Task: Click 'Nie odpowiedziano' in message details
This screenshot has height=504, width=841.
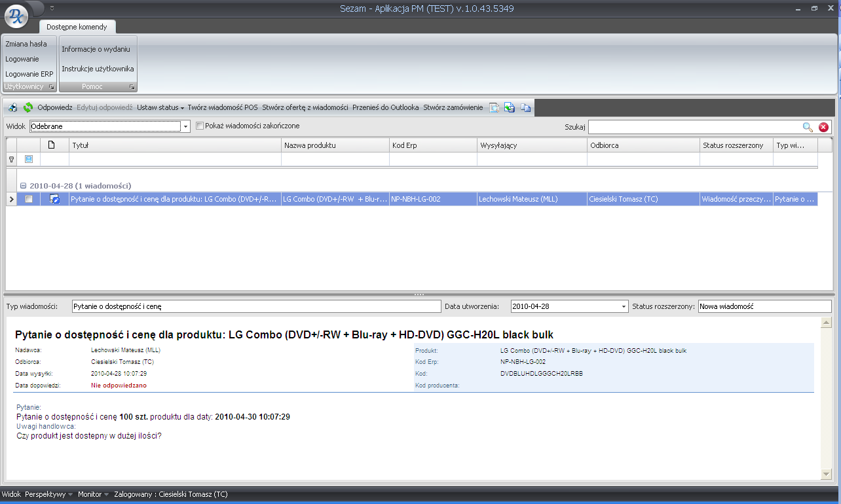Action: tap(119, 386)
